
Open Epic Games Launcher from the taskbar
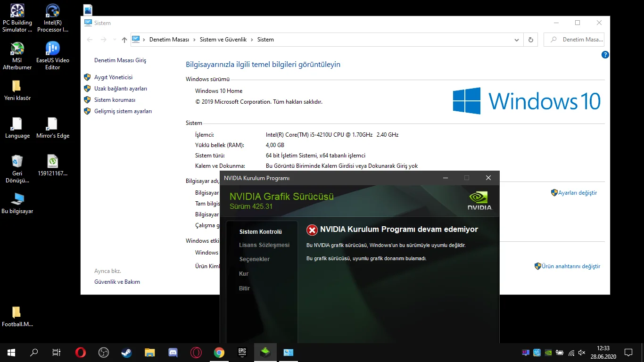pyautogui.click(x=242, y=352)
